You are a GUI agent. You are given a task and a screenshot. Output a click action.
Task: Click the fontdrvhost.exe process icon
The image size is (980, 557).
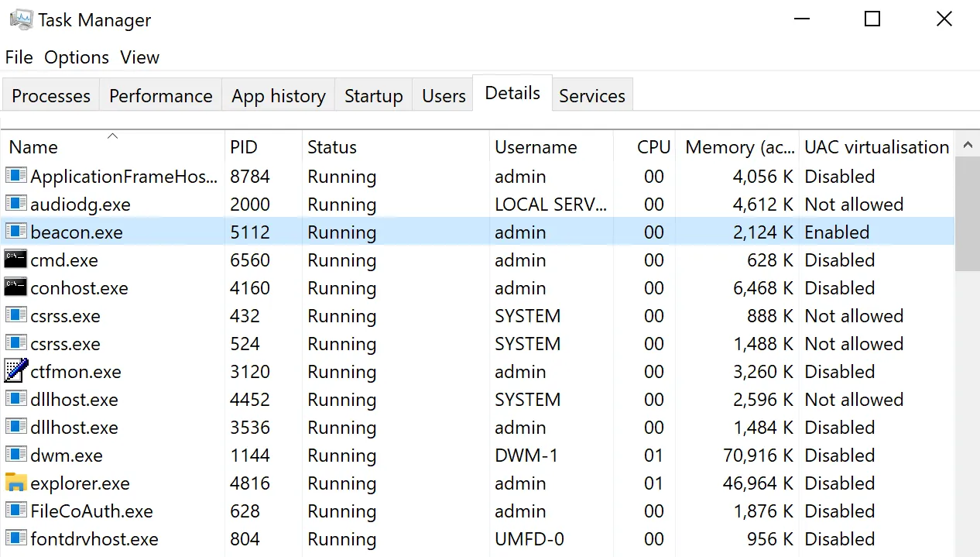[16, 538]
